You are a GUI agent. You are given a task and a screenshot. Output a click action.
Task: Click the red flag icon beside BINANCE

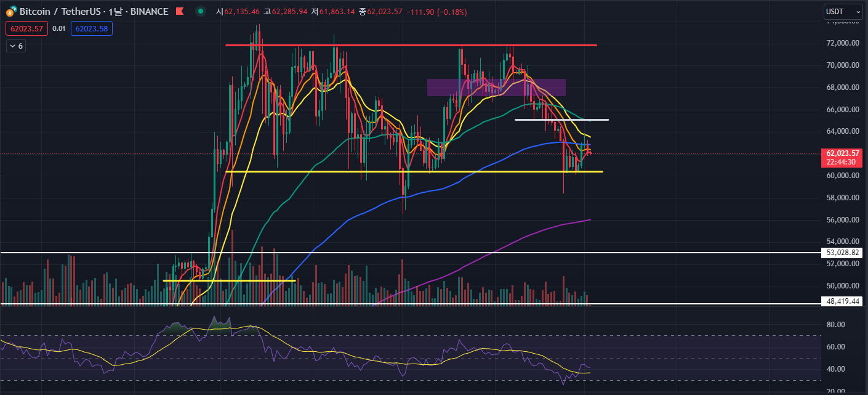179,12
